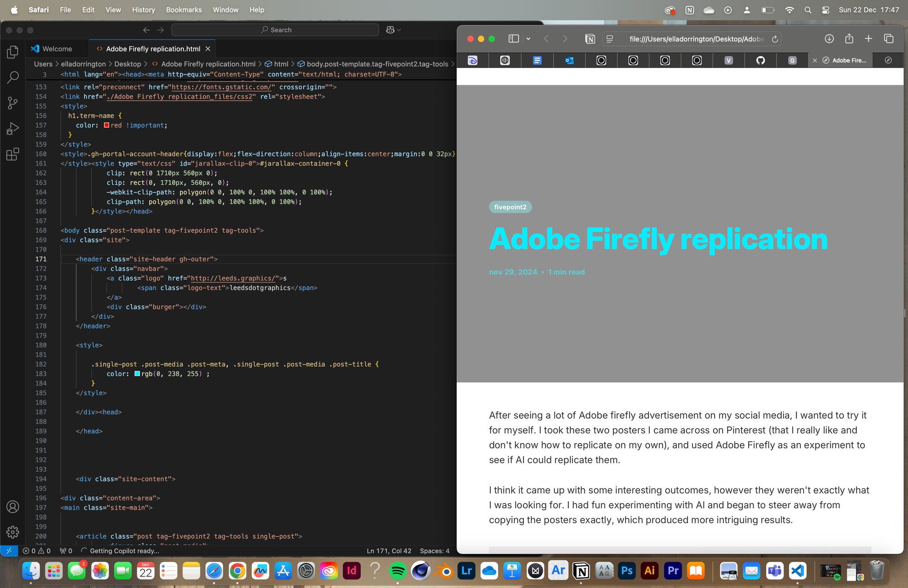This screenshot has width=908, height=588.
Task: Show errors and warnings count in status bar
Action: pyautogui.click(x=37, y=551)
